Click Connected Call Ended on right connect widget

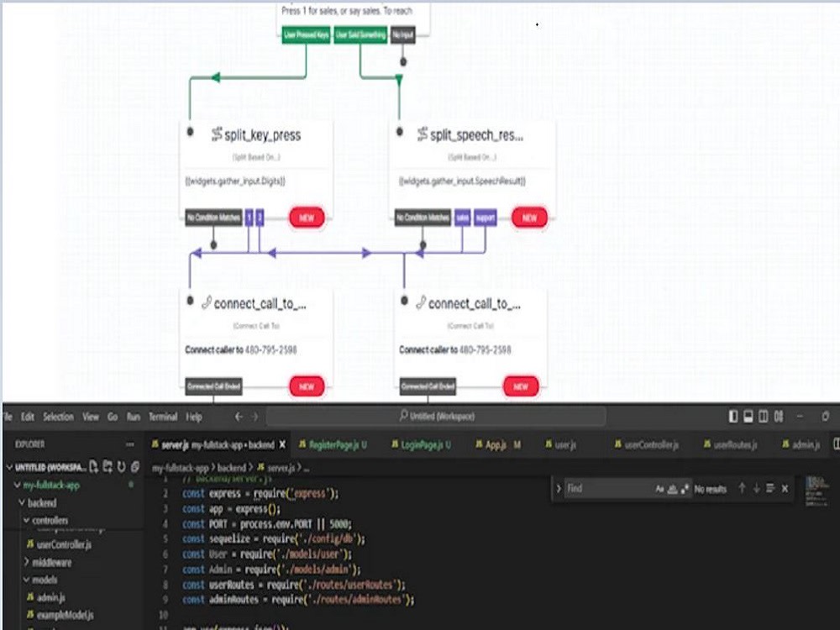(x=428, y=386)
